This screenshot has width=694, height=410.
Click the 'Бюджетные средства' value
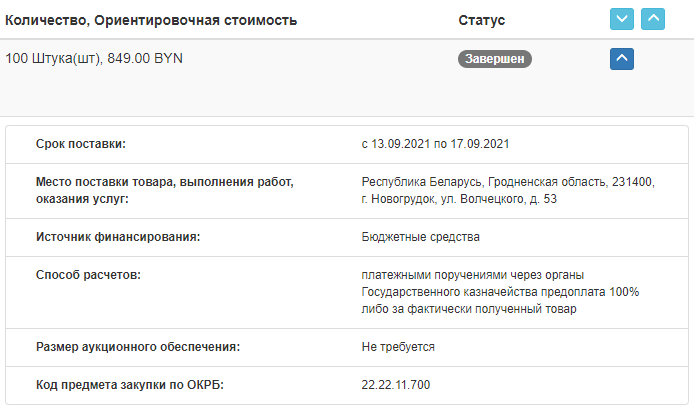click(420, 237)
